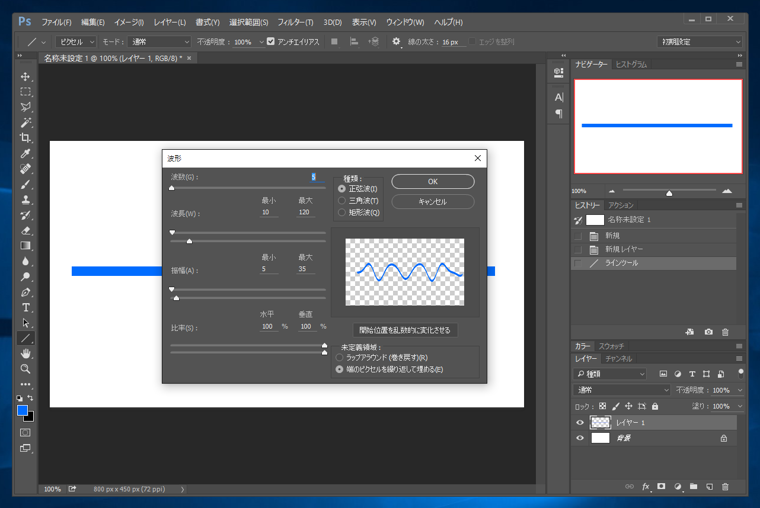Screen dimensions: 760x508
Task: Select the Crop tool
Action: pyautogui.click(x=26, y=138)
